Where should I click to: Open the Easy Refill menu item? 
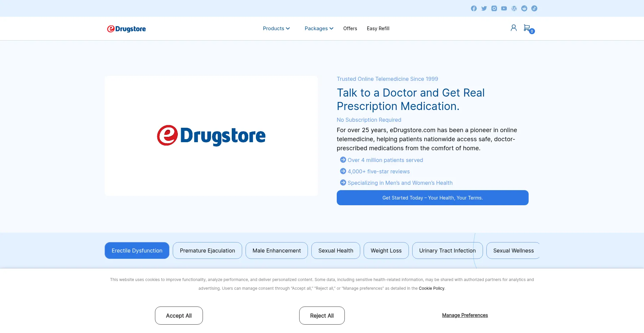point(378,29)
